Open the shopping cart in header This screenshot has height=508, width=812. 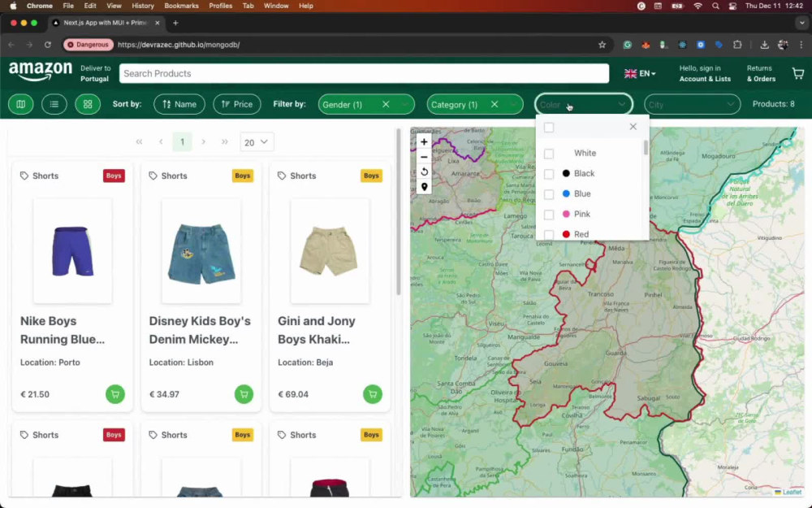point(798,74)
